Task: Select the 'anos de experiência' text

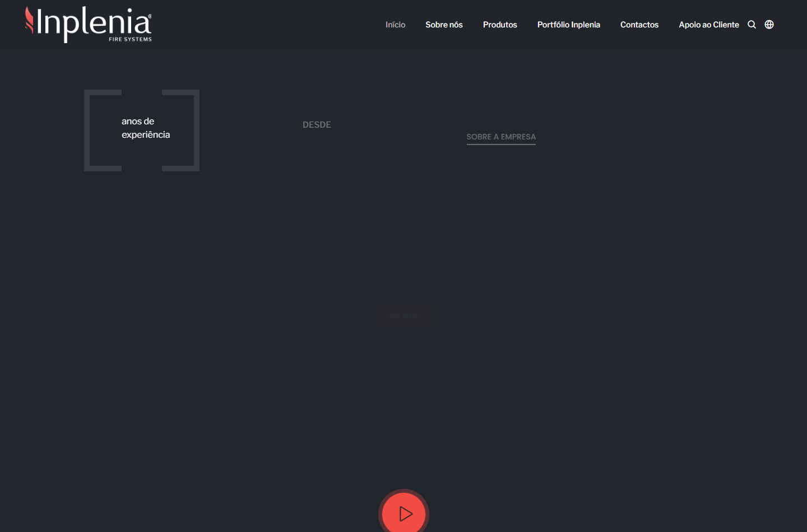Action: click(x=146, y=128)
